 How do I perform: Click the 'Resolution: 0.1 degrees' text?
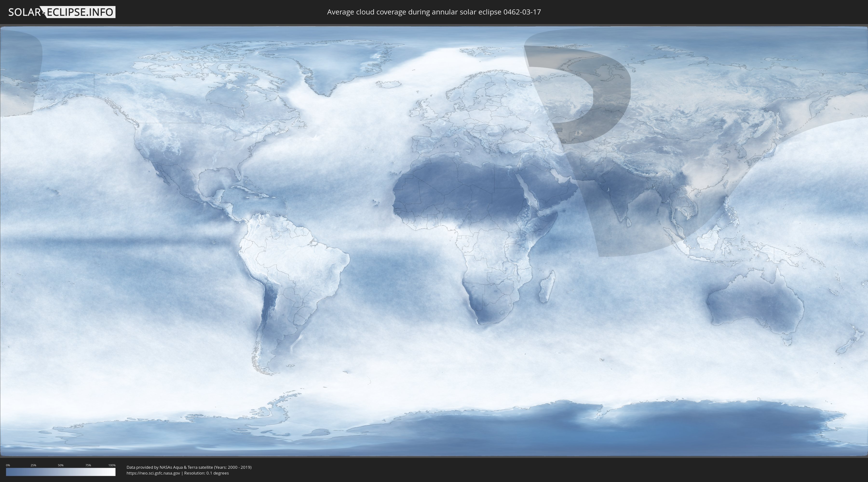(207, 473)
